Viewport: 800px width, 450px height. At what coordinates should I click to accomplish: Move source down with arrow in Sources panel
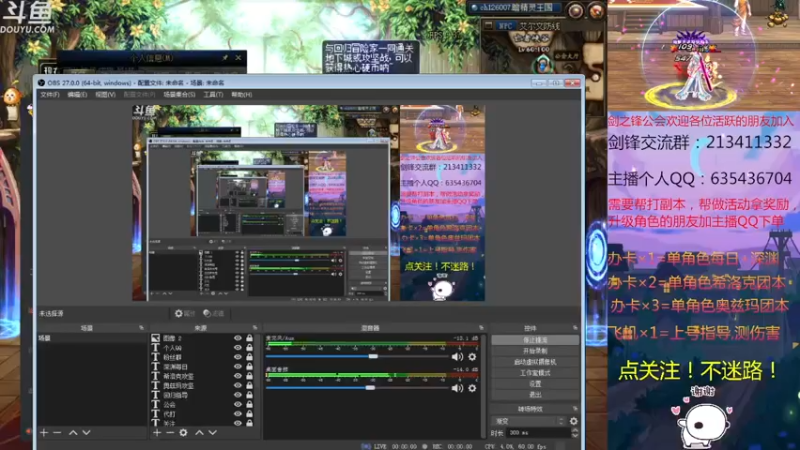pos(213,433)
